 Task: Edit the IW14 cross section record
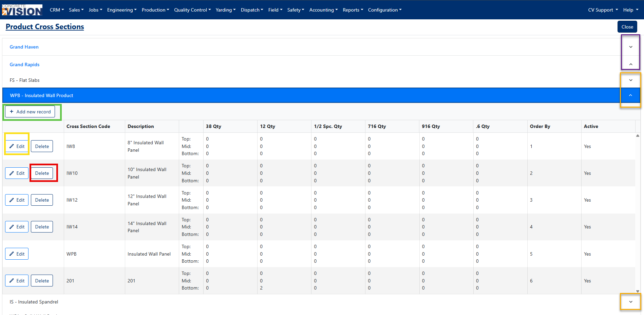17,227
